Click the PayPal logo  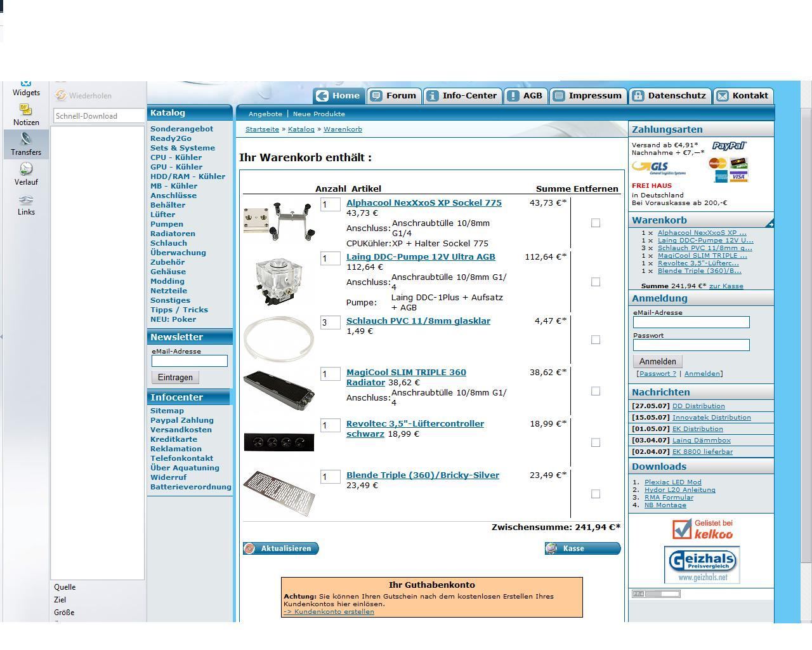[x=729, y=145]
